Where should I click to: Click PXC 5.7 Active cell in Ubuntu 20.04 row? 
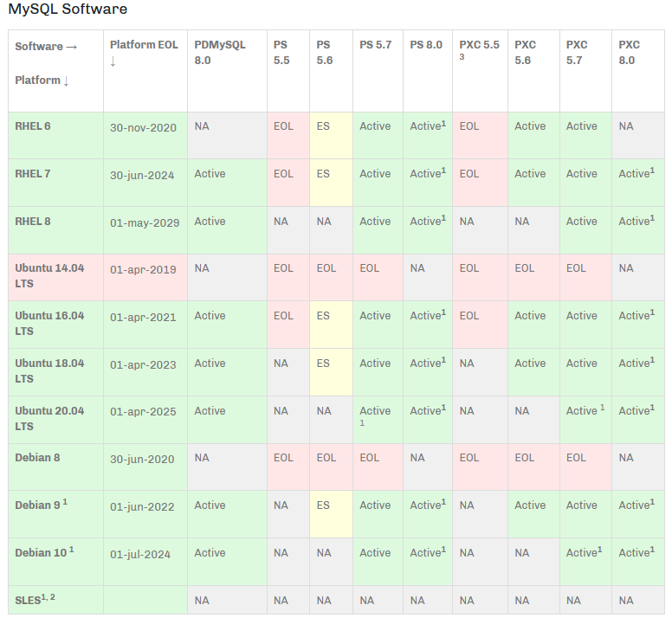click(x=586, y=420)
